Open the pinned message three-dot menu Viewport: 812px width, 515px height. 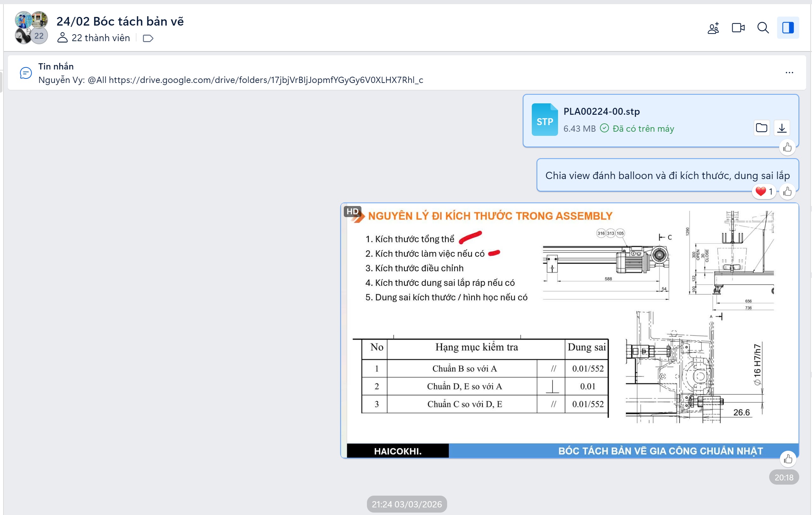click(x=789, y=73)
